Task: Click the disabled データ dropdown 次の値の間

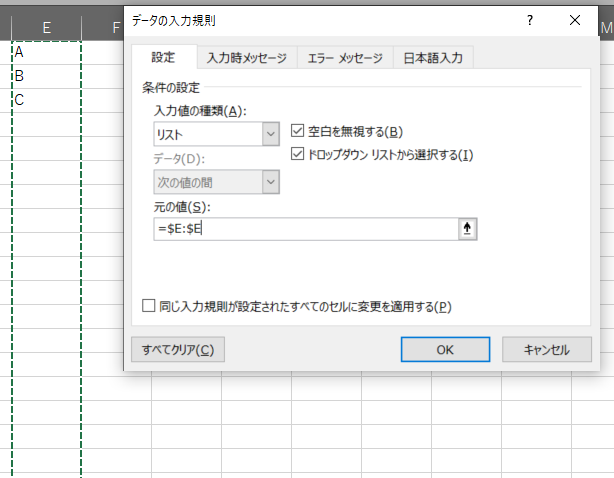Action: 216,182
